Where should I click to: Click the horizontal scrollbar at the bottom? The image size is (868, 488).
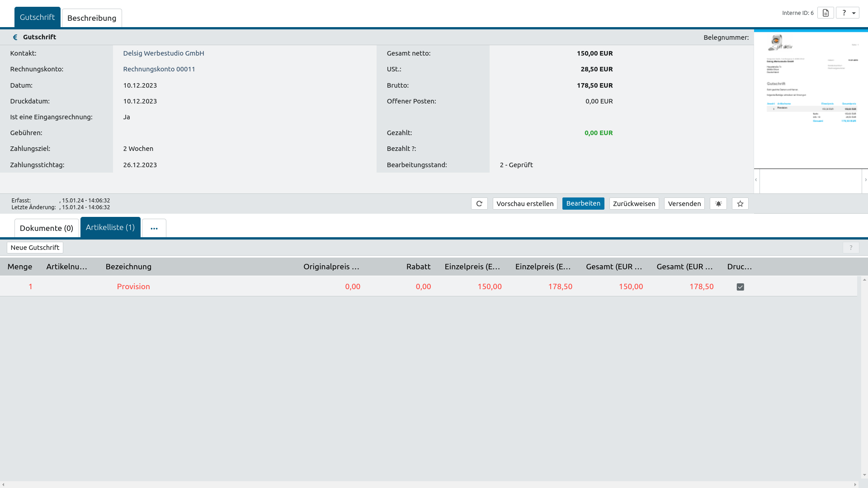(429, 484)
